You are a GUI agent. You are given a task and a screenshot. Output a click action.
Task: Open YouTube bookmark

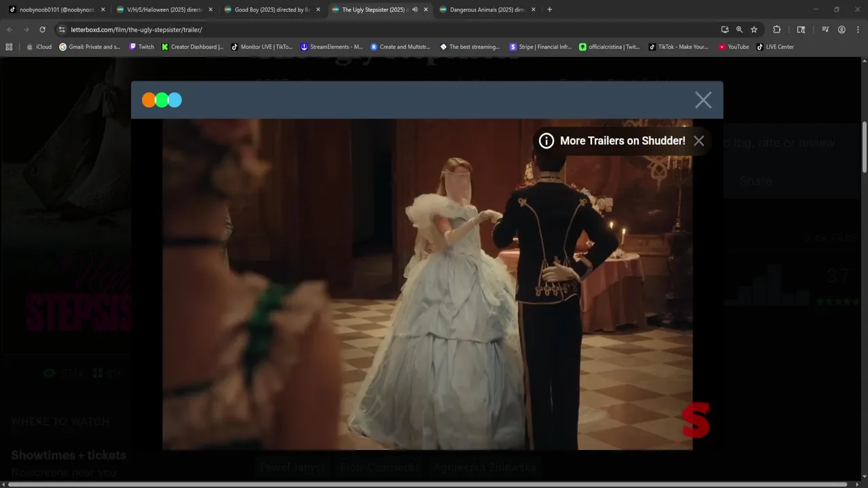[x=734, y=47]
